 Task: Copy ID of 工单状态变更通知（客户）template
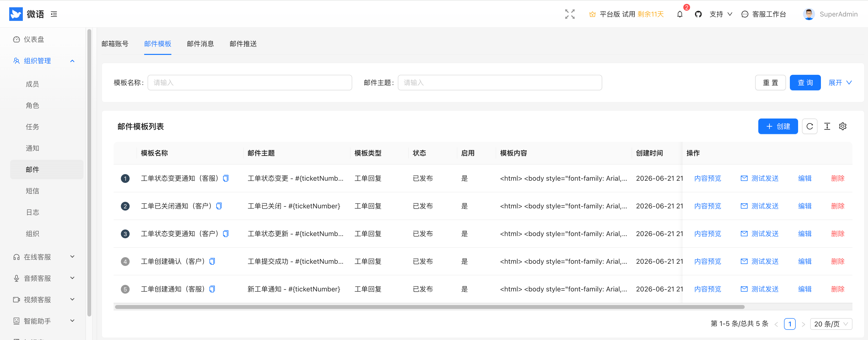[226, 234]
